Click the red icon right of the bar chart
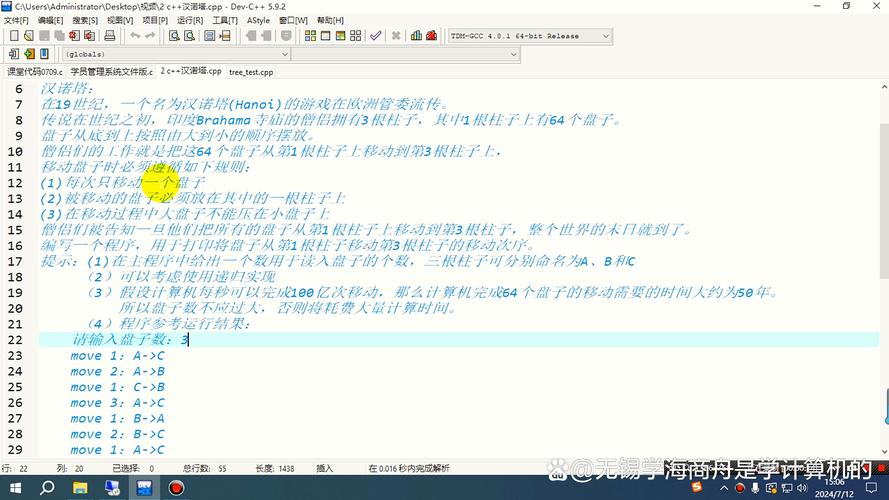The image size is (889, 500). (431, 36)
